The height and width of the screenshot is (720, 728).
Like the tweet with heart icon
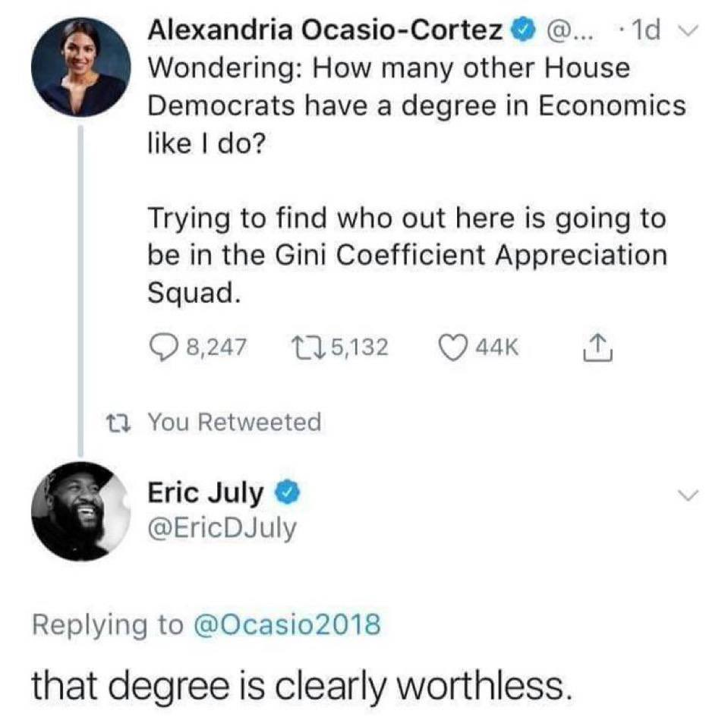[x=454, y=347]
